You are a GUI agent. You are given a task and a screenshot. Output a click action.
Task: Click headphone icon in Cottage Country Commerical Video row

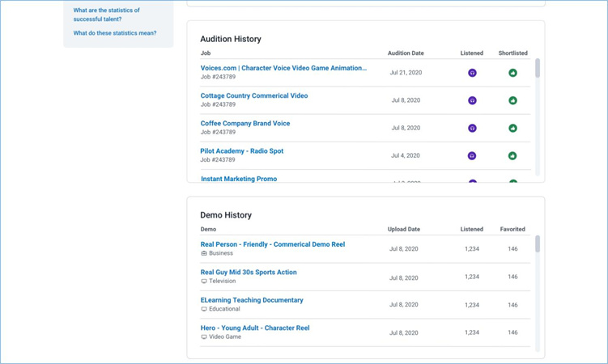pos(472,100)
